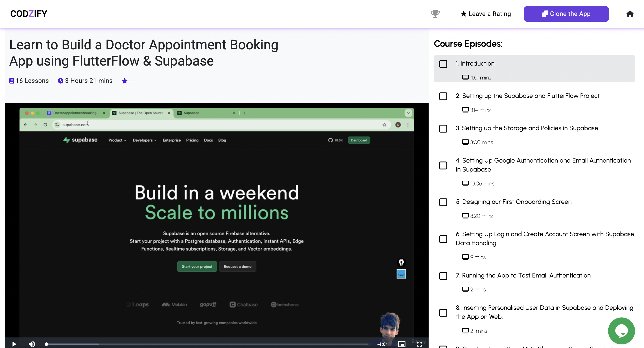Check the Google Authentication episode box

(443, 165)
